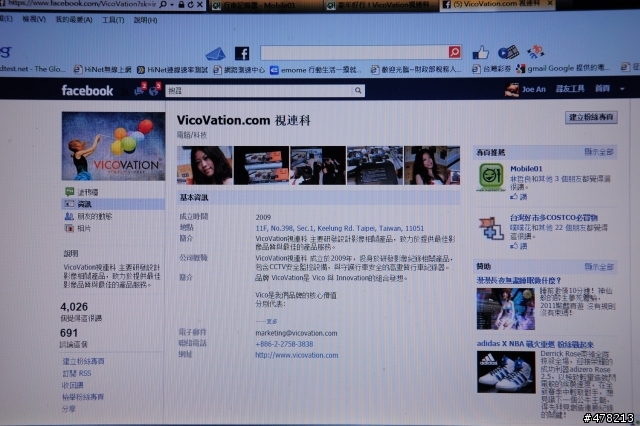
Task: Open Facebook notifications globe icon
Action: tap(154, 90)
